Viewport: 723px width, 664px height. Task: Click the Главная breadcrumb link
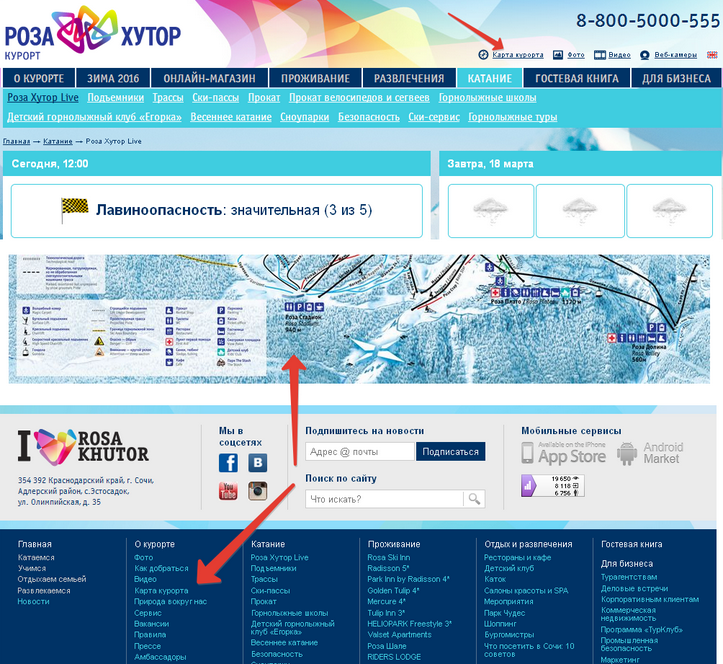17,141
